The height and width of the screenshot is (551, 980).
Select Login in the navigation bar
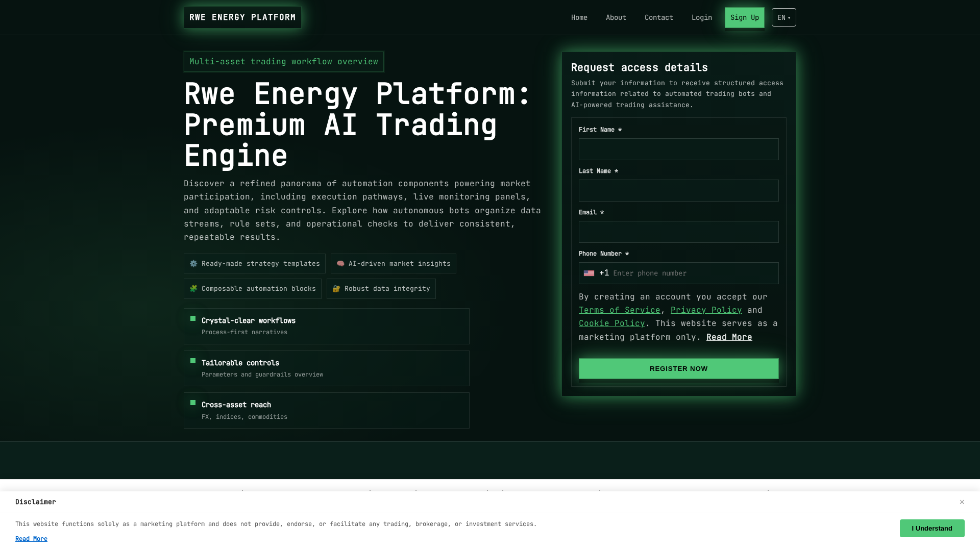702,17
